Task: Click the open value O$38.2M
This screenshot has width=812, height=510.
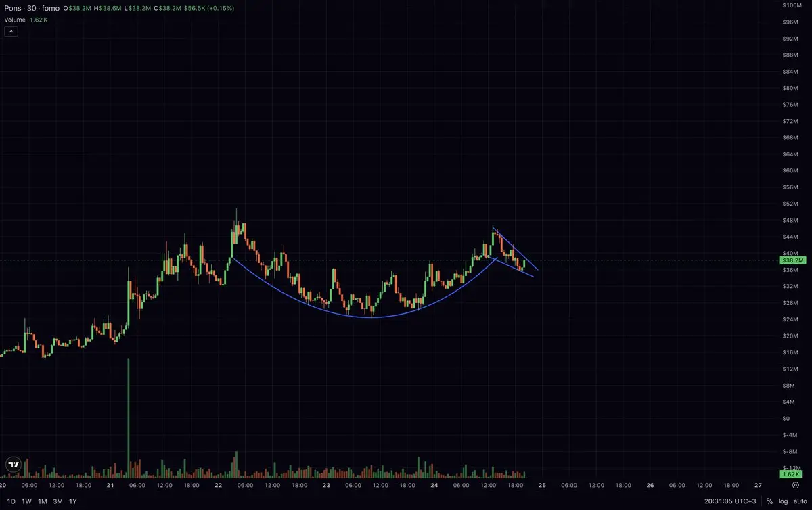Action: click(76, 7)
